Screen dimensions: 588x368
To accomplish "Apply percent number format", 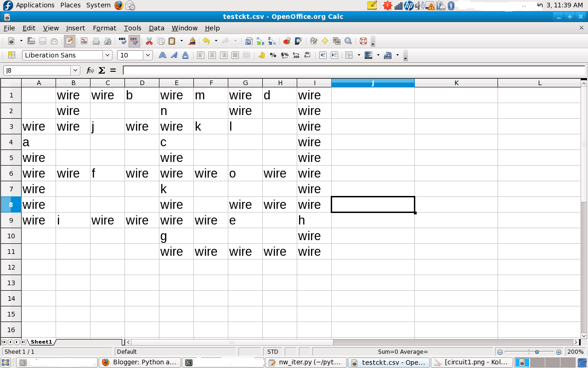I will point(272,55).
